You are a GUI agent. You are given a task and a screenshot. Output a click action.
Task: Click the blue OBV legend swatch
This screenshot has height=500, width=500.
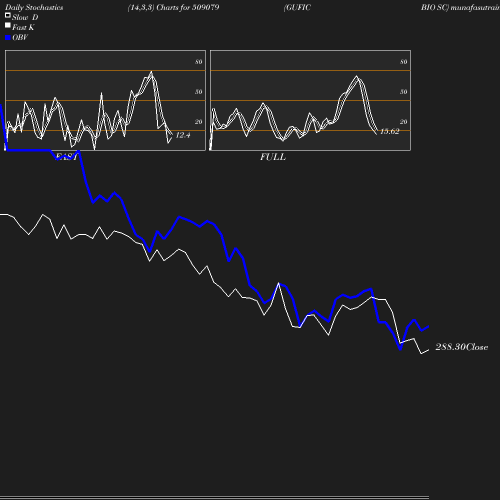[x=8, y=38]
